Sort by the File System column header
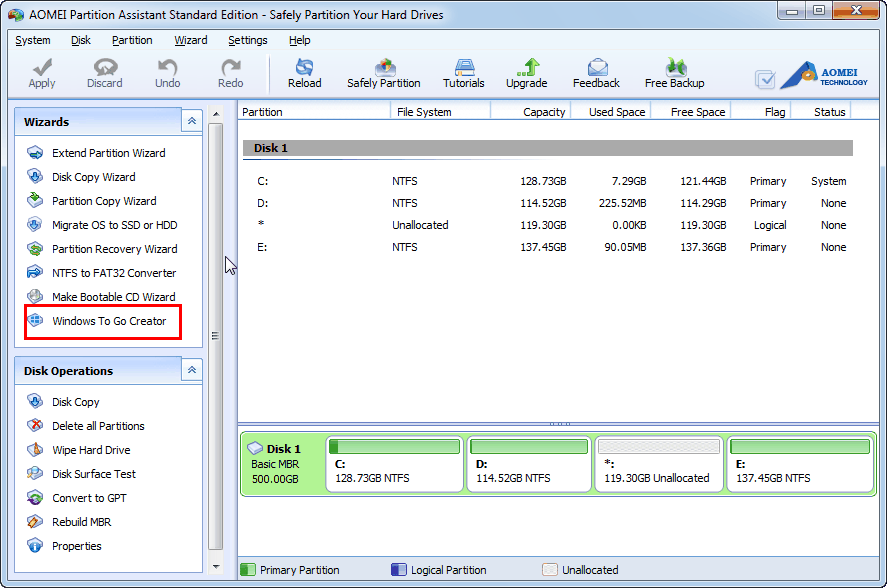 tap(440, 111)
